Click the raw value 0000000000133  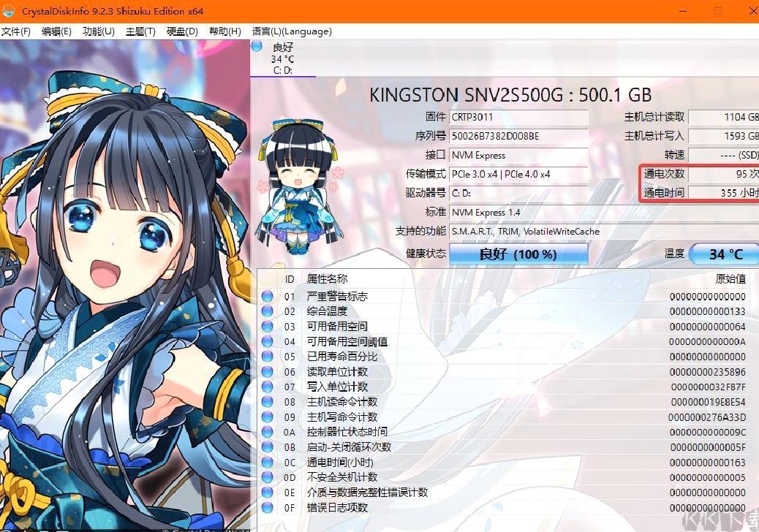coord(707,311)
